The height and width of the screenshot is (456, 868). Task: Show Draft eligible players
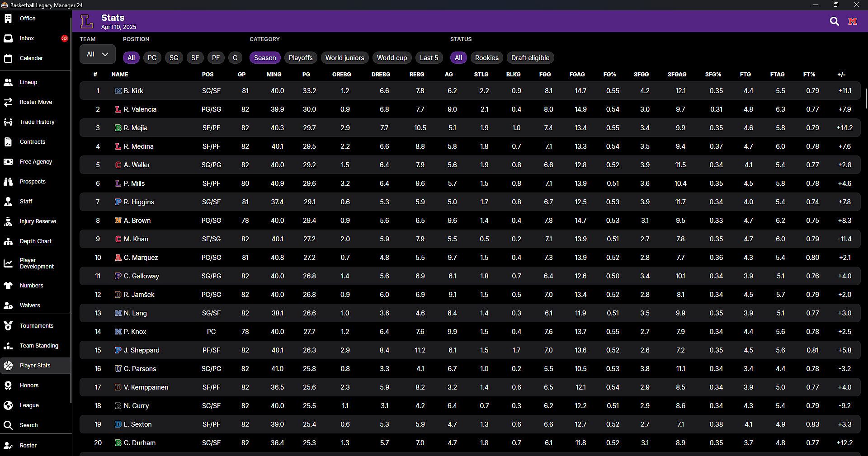pos(530,58)
